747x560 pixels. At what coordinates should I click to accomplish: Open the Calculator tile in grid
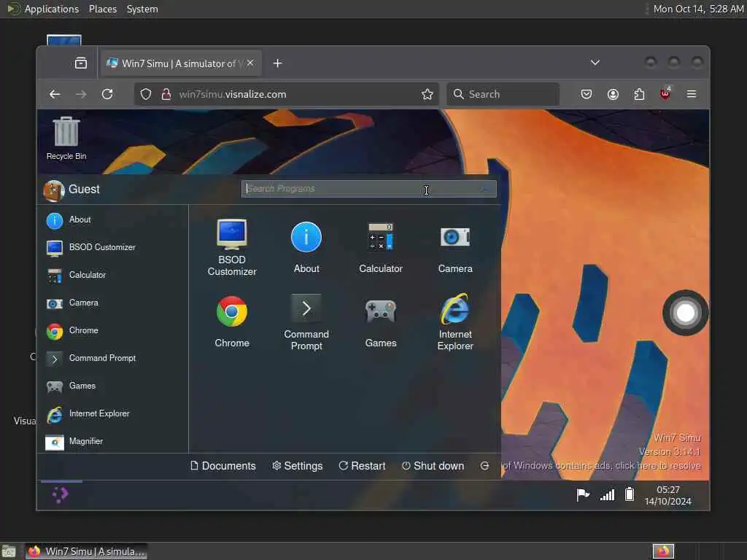[x=381, y=248]
